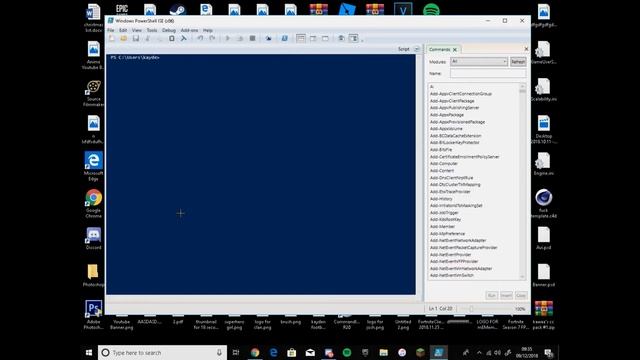640x360 pixels.
Task: Click the Show Command Window icon
Action: (x=341, y=38)
